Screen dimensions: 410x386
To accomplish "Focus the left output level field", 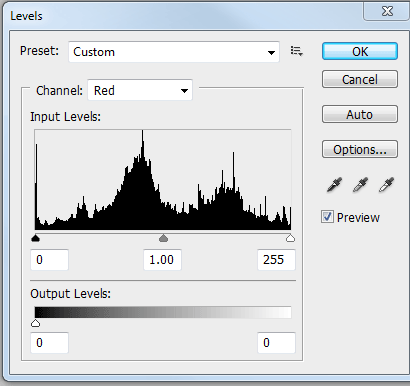I will coord(50,343).
